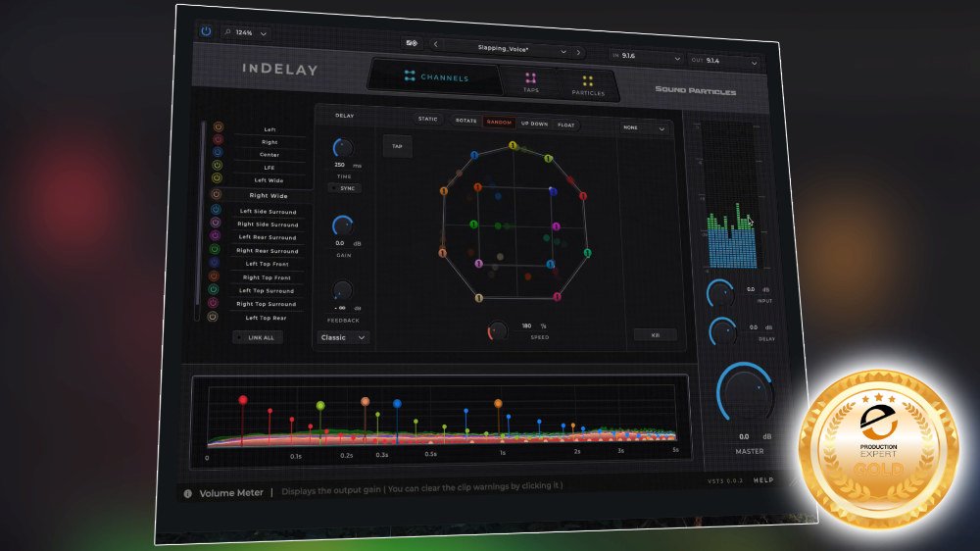Click the 250 ms time value field

tap(339, 165)
